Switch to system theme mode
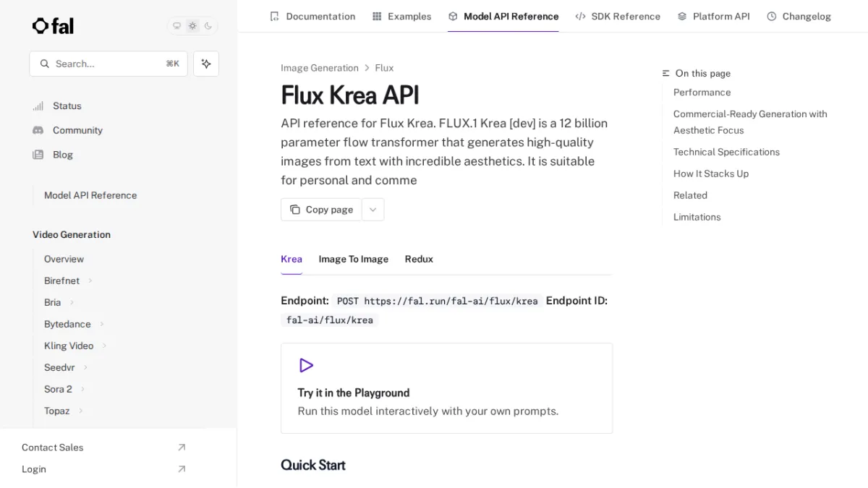The height and width of the screenshot is (488, 868). tap(176, 26)
